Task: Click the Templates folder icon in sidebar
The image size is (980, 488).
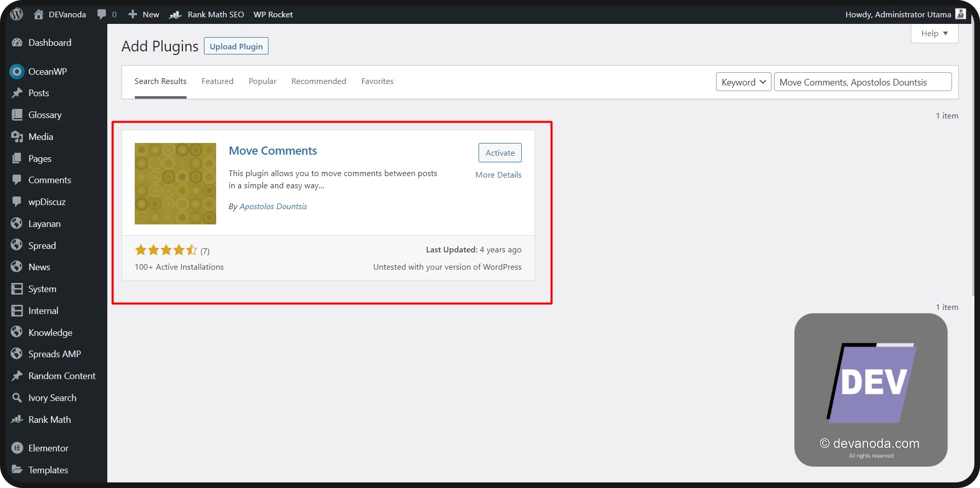Action: pyautogui.click(x=17, y=470)
